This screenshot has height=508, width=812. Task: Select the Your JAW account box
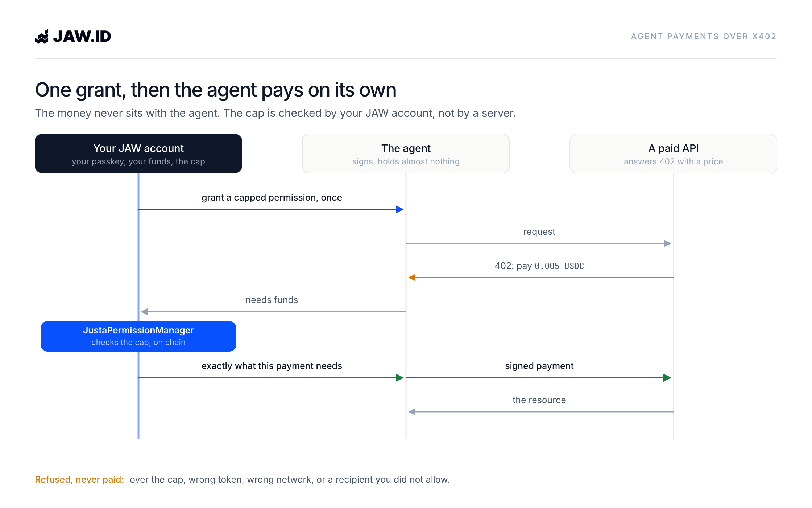pyautogui.click(x=138, y=153)
